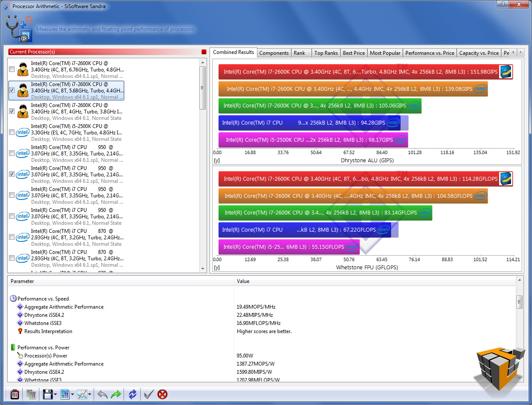Confirm with the grey checkmark icon
The width and height of the screenshot is (532, 405).
[148, 394]
